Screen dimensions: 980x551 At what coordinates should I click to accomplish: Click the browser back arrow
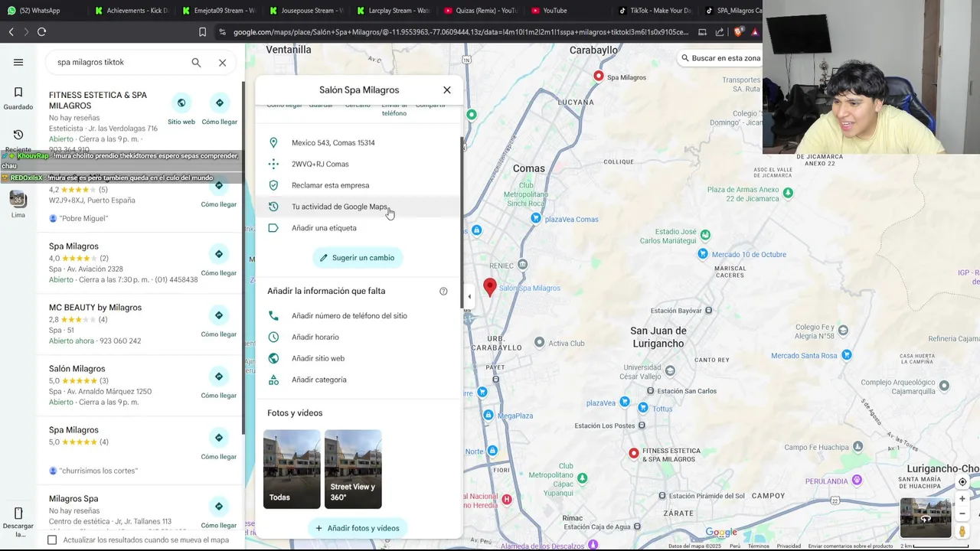(11, 31)
